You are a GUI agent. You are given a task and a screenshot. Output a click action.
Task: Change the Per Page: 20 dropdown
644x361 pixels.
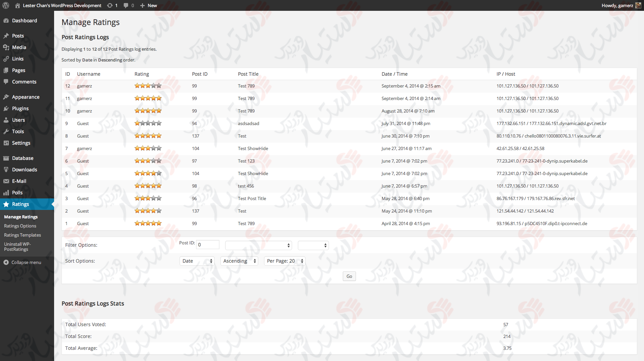coord(285,261)
